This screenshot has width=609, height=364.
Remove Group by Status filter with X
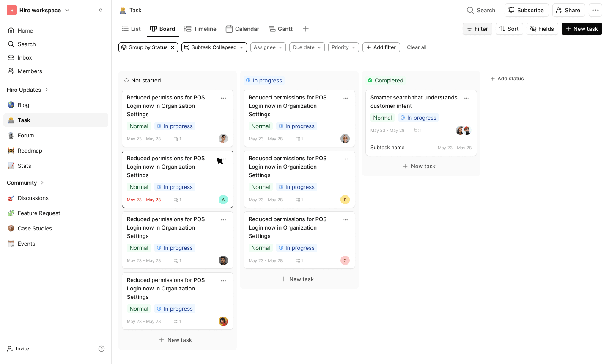pos(173,47)
